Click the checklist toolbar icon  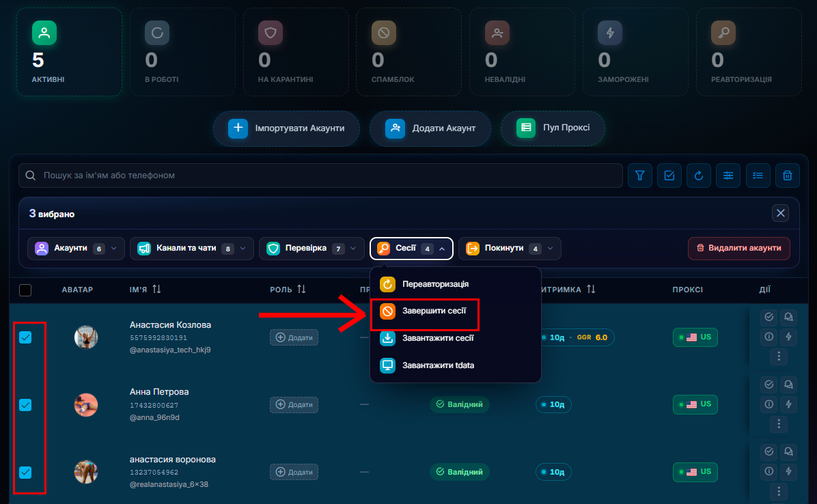point(758,176)
